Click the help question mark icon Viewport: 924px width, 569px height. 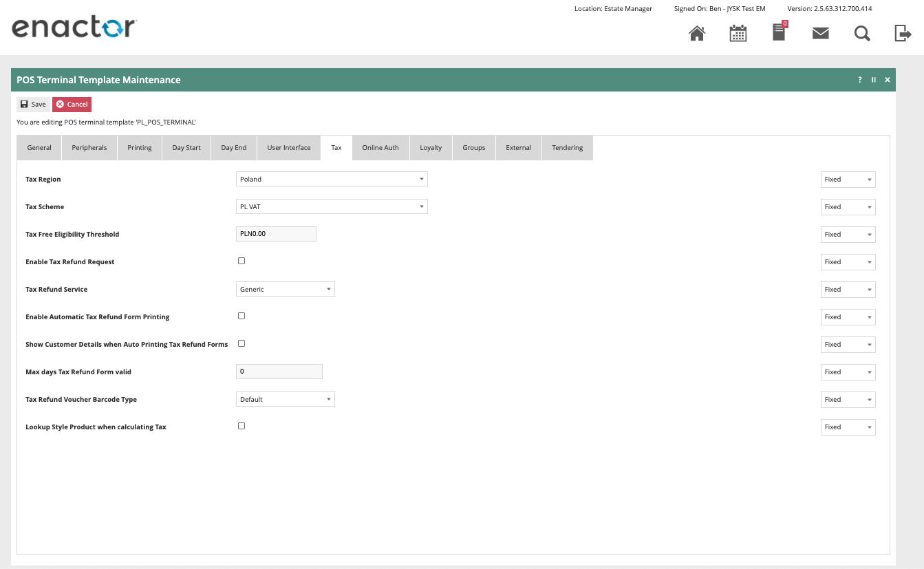coord(859,80)
